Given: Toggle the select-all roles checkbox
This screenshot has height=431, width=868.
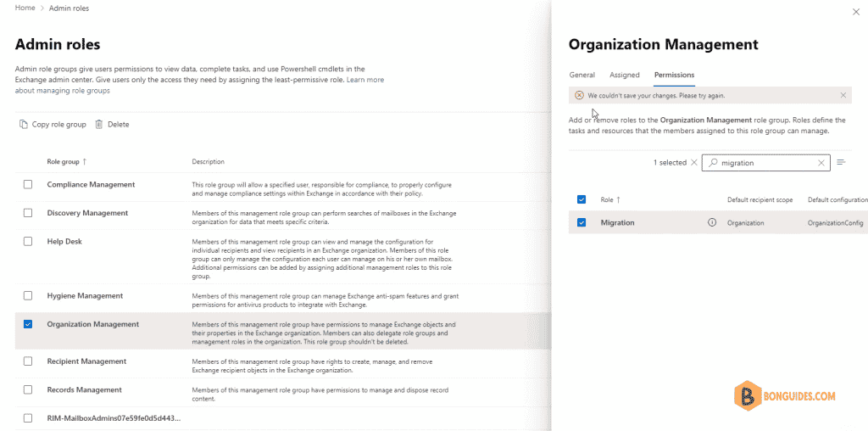Looking at the screenshot, I should pyautogui.click(x=581, y=199).
